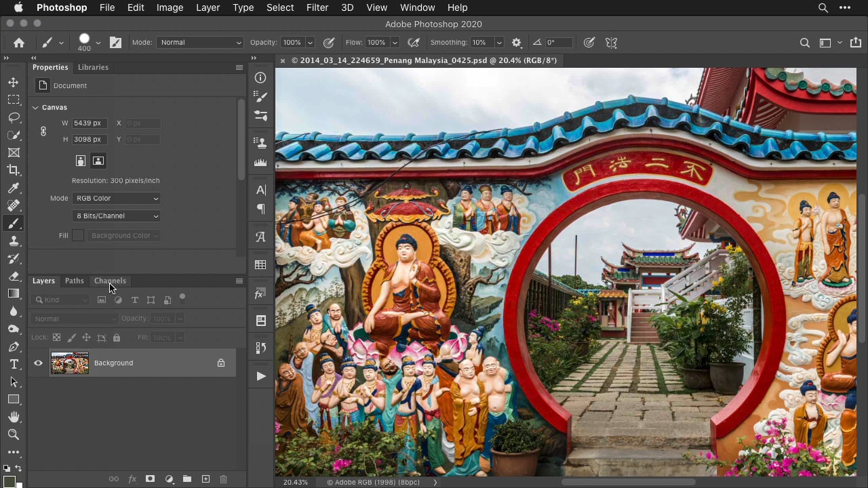Open the Apple menu
This screenshot has width=868, height=488.
[18, 7]
